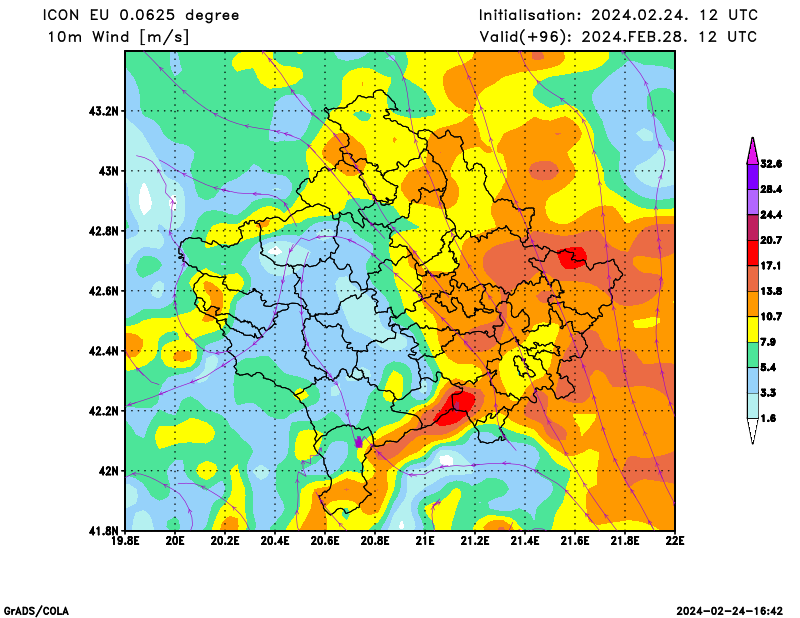This screenshot has width=800, height=618.
Task: Click the 20.6E longitude axis label
Action: tap(326, 540)
